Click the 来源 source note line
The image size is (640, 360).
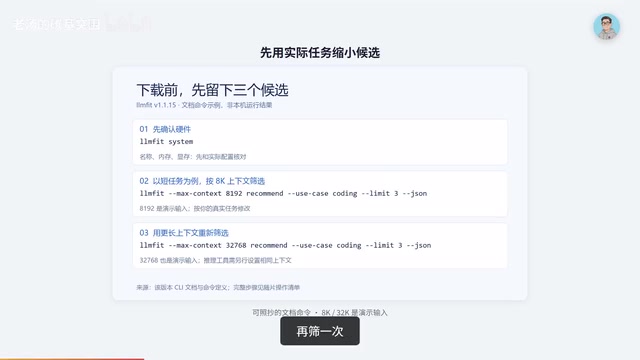pyautogui.click(x=218, y=287)
